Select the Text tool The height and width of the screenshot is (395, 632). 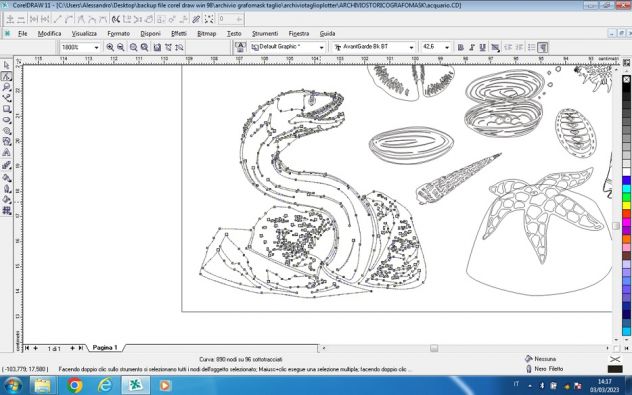click(x=6, y=152)
